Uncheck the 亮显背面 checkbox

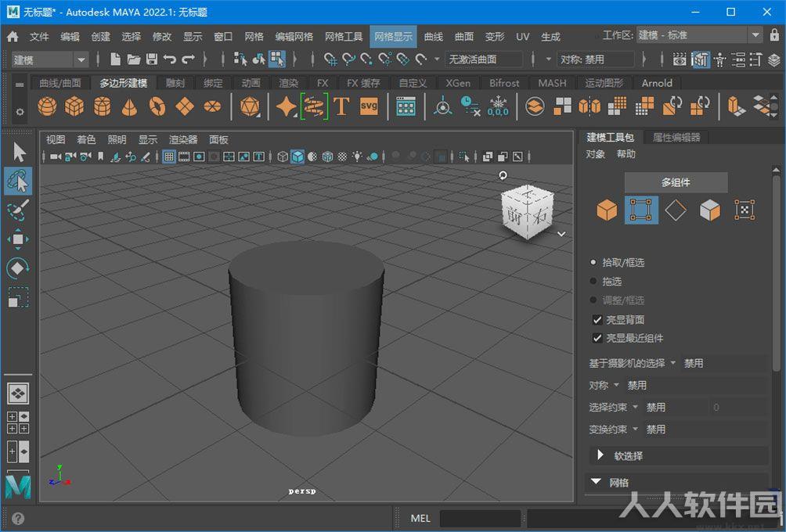point(597,320)
